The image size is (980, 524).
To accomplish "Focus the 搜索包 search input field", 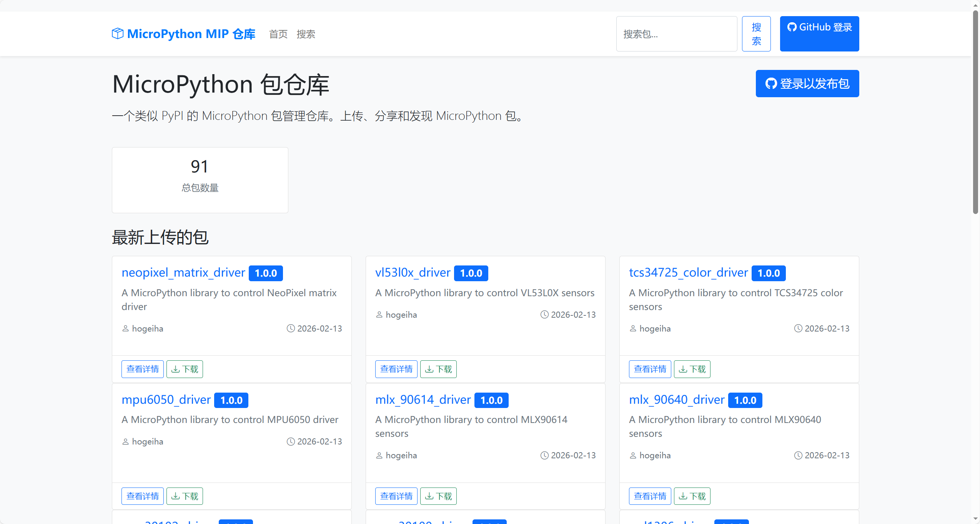I will pos(676,34).
